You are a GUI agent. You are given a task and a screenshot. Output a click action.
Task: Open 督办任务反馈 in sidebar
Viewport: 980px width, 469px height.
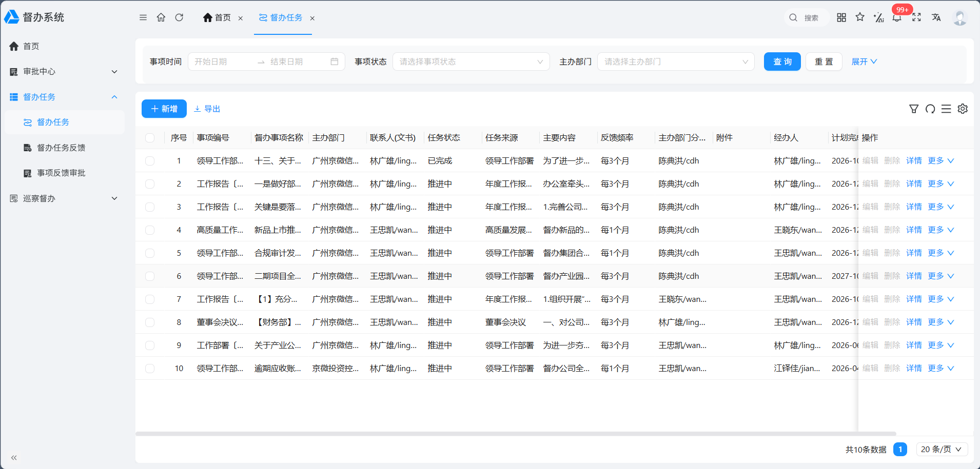coord(61,148)
